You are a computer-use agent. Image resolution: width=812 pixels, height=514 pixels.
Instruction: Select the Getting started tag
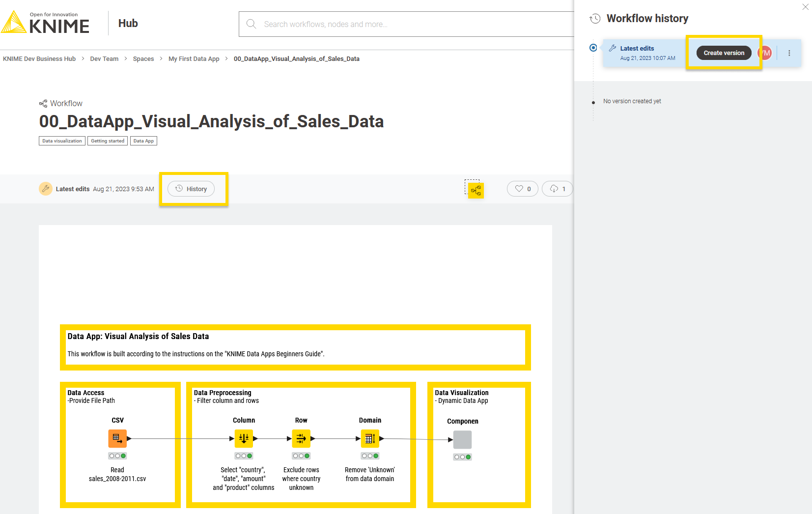(108, 141)
